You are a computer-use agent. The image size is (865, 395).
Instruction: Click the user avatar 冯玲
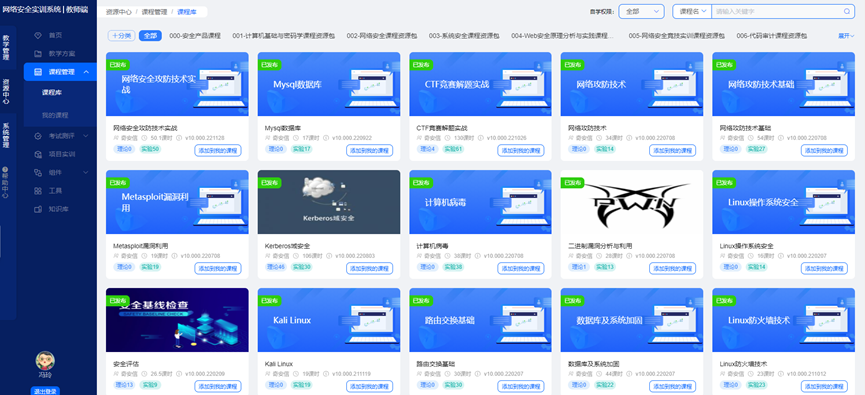(45, 360)
